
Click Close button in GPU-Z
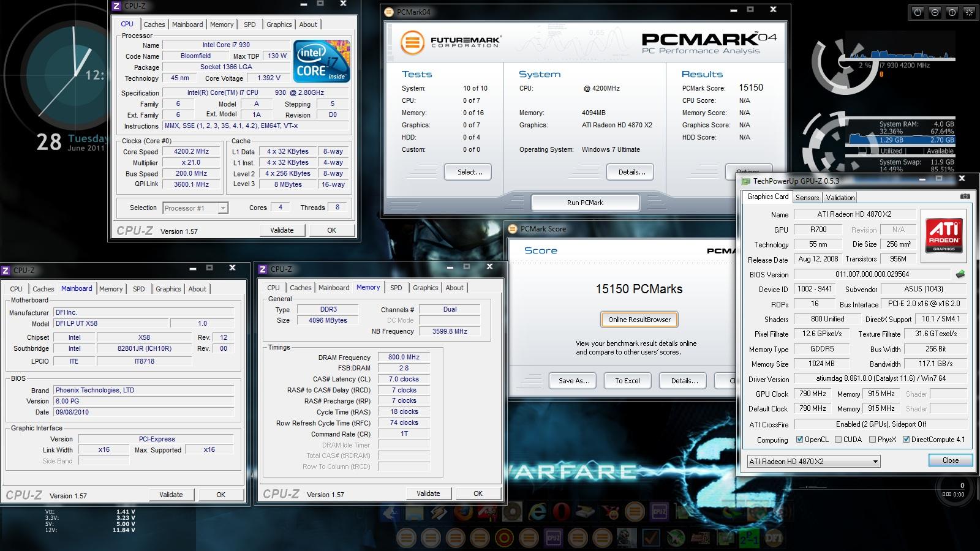point(951,460)
